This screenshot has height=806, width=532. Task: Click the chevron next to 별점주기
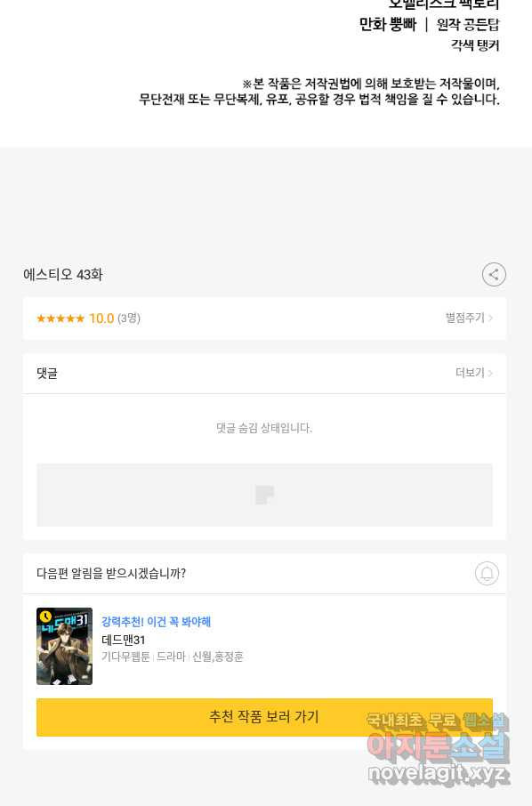[x=490, y=318]
